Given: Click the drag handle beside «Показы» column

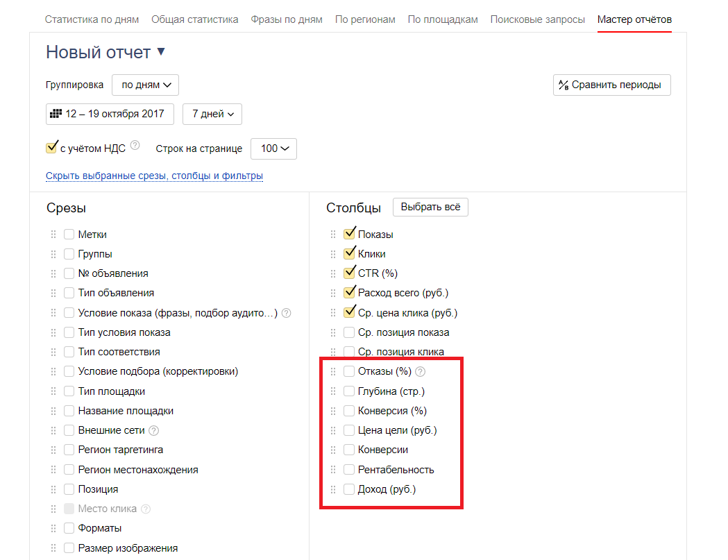Looking at the screenshot, I should (x=333, y=235).
